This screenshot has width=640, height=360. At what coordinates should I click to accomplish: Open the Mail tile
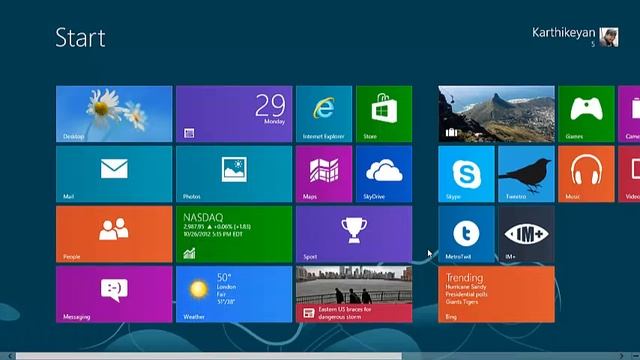114,174
